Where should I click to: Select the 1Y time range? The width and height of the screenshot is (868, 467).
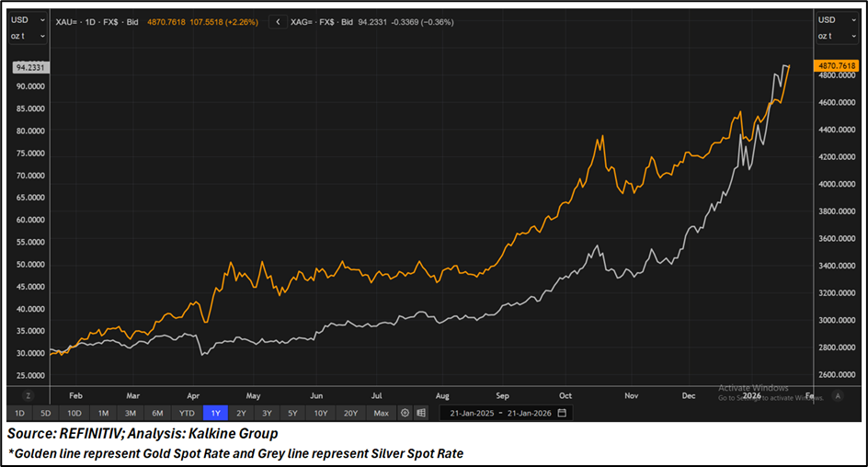tap(215, 413)
